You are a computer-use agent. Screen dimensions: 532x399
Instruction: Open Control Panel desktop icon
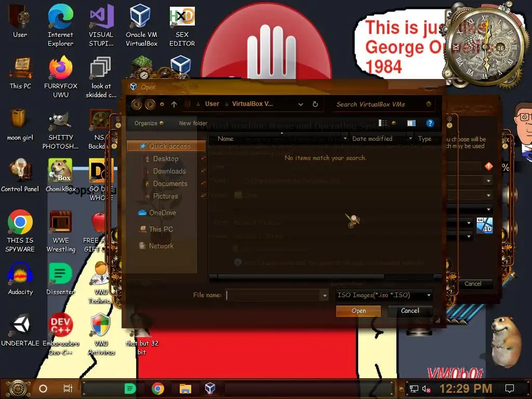(20, 176)
